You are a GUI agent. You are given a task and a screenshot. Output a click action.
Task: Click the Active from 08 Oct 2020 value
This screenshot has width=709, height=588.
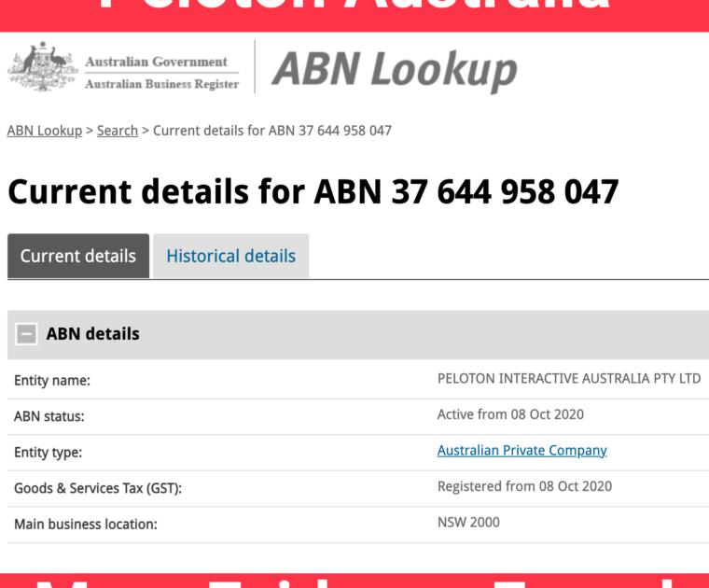[x=510, y=414]
